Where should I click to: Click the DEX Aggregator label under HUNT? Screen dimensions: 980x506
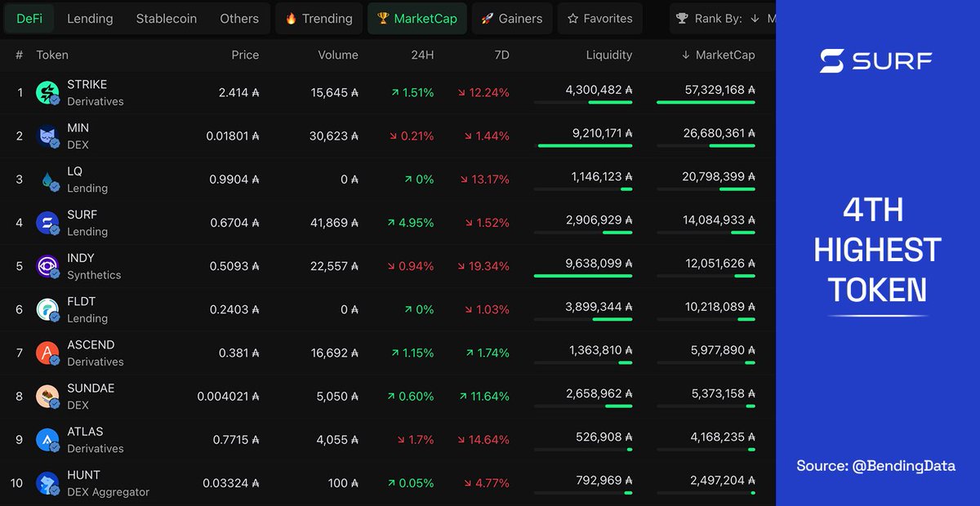click(108, 492)
